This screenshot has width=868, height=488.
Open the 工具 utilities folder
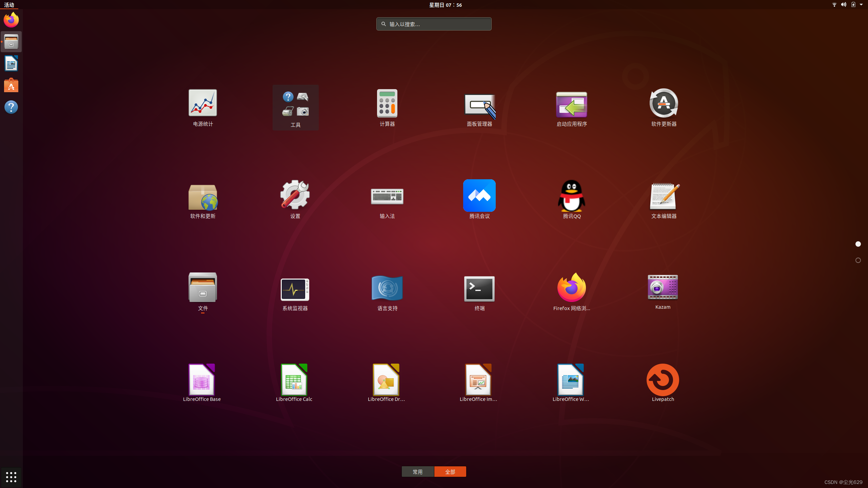click(x=295, y=108)
